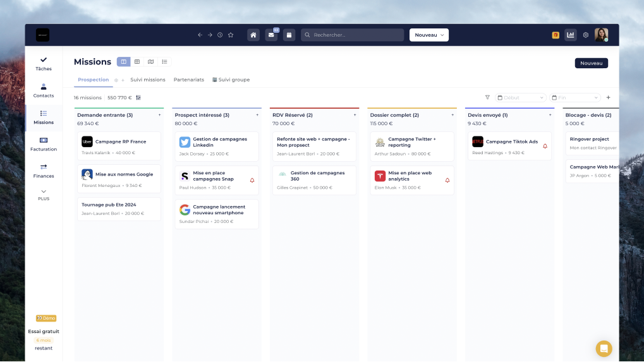Click bell on Mise en place campagnes Snap
Image resolution: width=644 pixels, height=362 pixels.
(252, 180)
